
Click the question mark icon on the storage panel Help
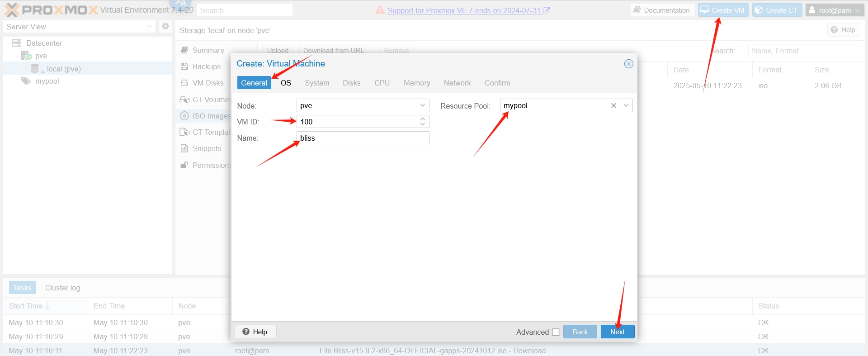click(834, 30)
